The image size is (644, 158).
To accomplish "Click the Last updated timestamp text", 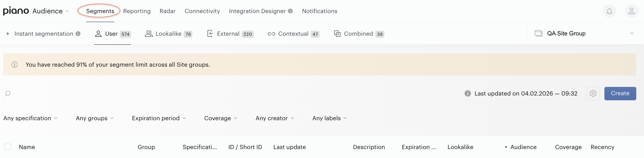I will [x=526, y=93].
